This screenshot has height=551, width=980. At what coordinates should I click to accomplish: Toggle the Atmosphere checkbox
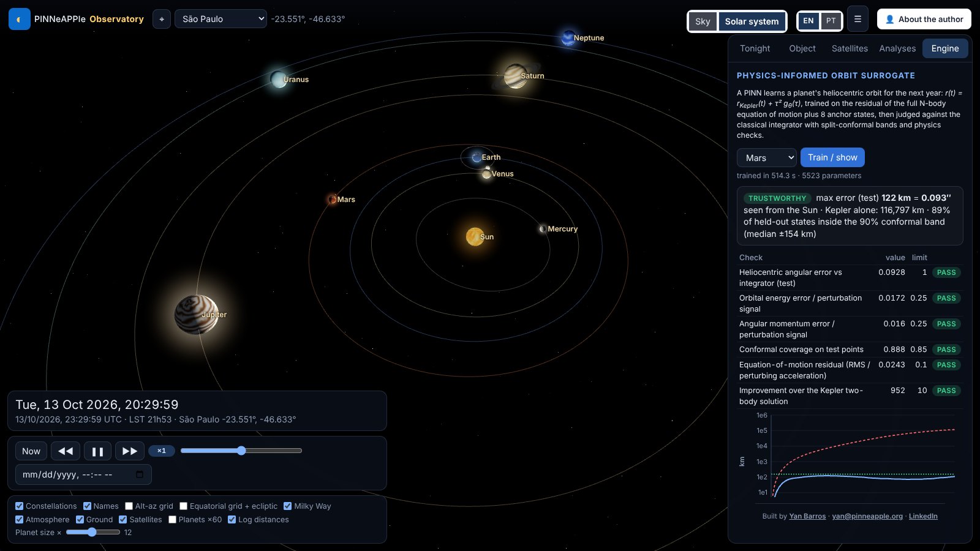(20, 520)
